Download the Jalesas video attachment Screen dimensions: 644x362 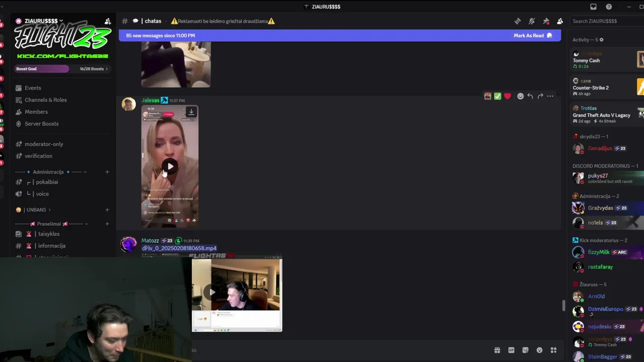[191, 112]
